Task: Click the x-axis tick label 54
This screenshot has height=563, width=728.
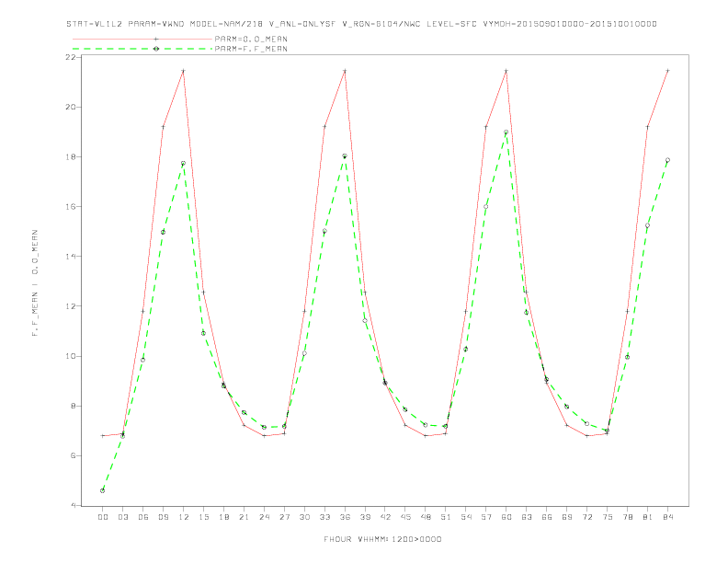Action: pyautogui.click(x=466, y=517)
